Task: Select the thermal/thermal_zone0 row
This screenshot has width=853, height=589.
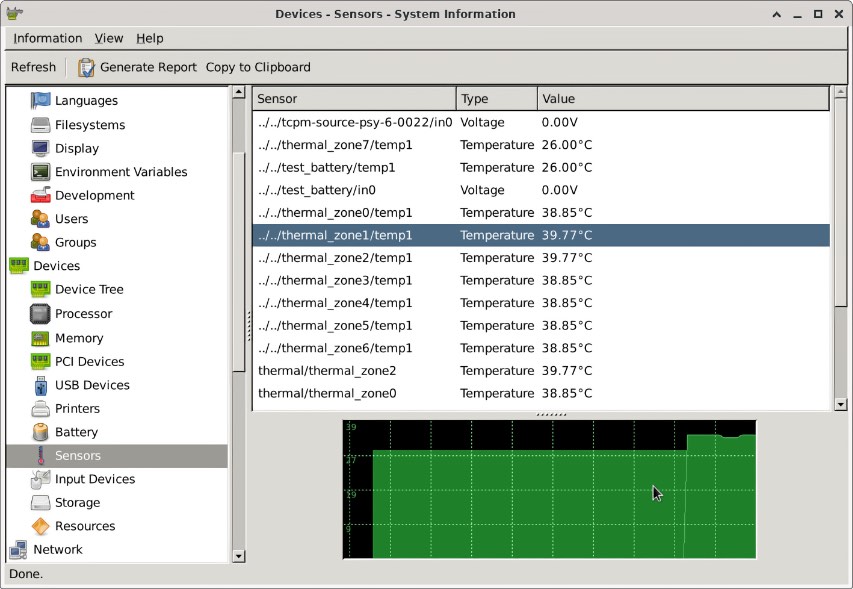Action: click(541, 393)
